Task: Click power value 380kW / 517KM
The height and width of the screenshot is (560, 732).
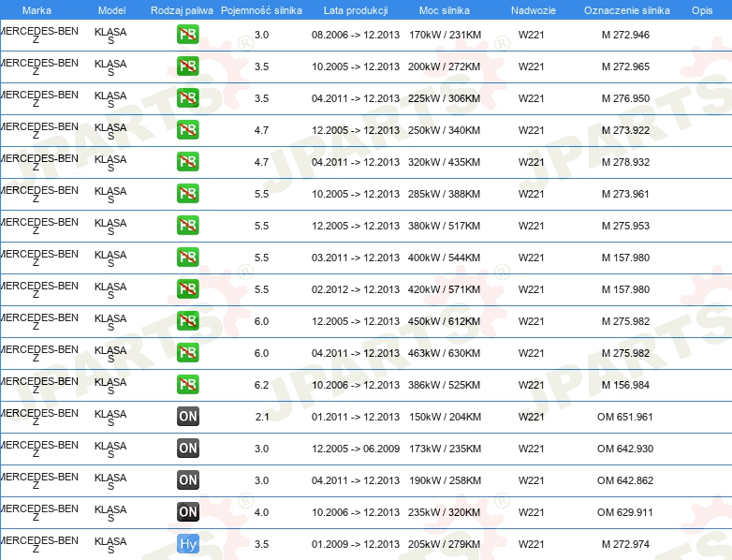Action: tap(444, 225)
